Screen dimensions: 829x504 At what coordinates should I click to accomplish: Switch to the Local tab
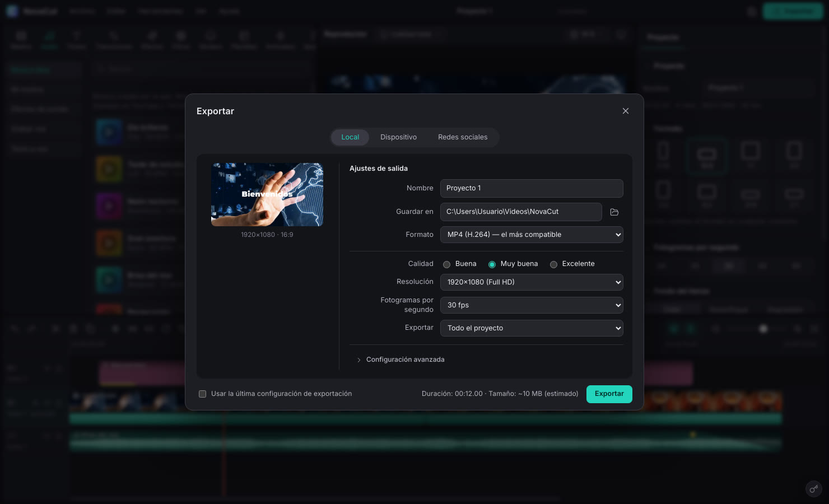[x=350, y=137]
